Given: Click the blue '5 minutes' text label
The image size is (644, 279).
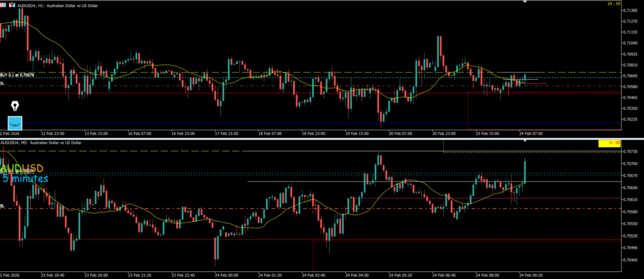Looking at the screenshot, I should pos(25,179).
